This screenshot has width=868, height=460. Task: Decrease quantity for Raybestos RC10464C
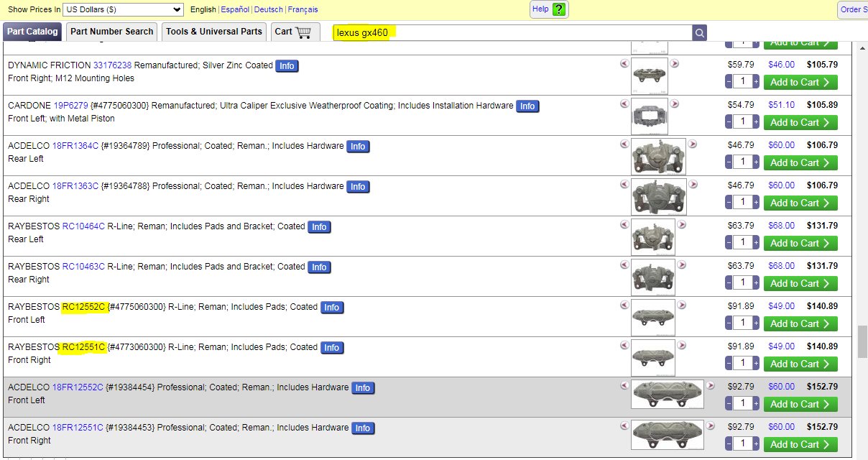tap(729, 242)
